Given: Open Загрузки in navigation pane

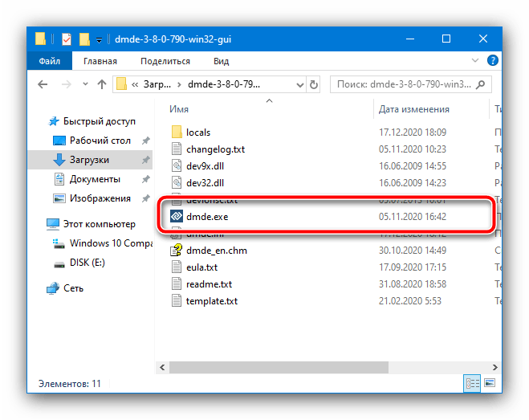Looking at the screenshot, I should pos(89,160).
